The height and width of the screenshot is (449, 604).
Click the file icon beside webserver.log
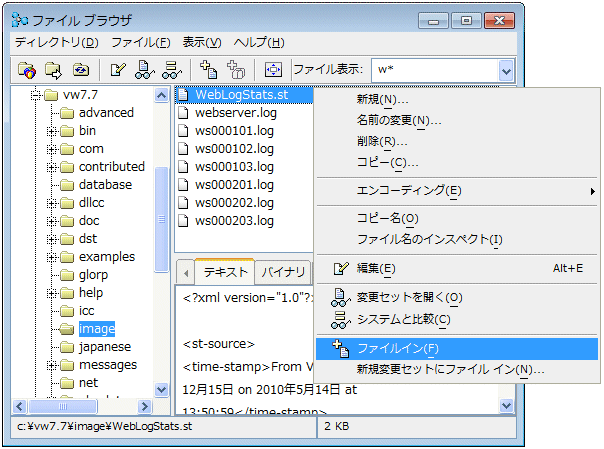(x=184, y=113)
